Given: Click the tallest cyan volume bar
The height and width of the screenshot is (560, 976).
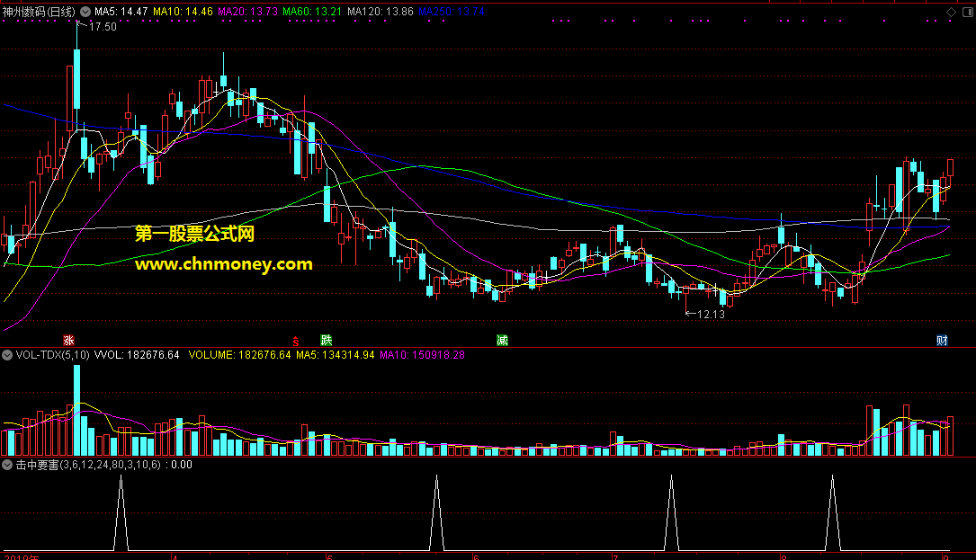Looking at the screenshot, I should click(76, 411).
